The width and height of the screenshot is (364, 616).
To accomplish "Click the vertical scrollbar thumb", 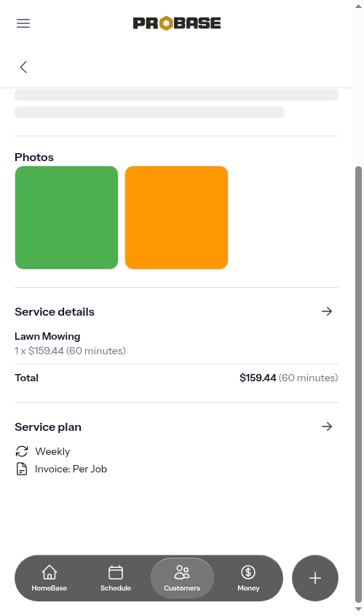I will (x=358, y=384).
